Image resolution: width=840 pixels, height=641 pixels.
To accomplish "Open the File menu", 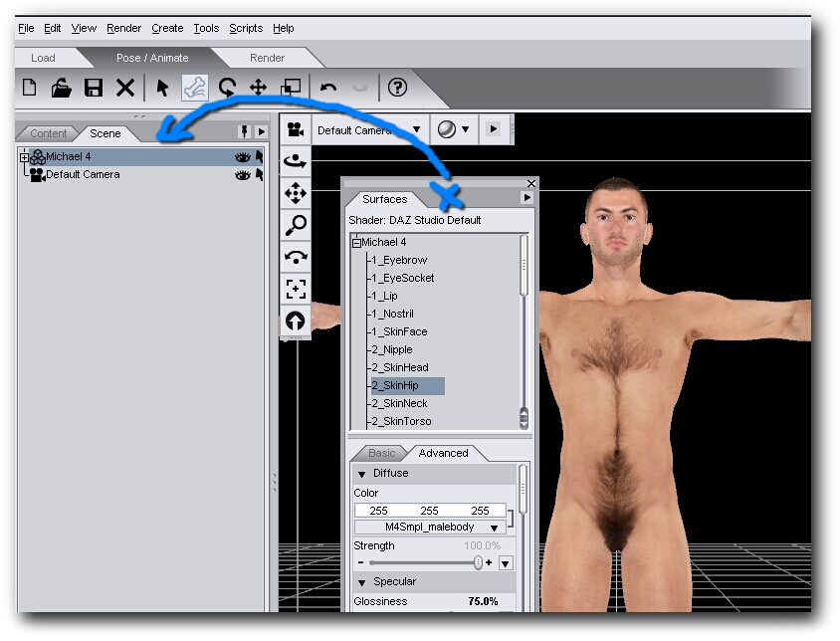I will click(x=26, y=28).
